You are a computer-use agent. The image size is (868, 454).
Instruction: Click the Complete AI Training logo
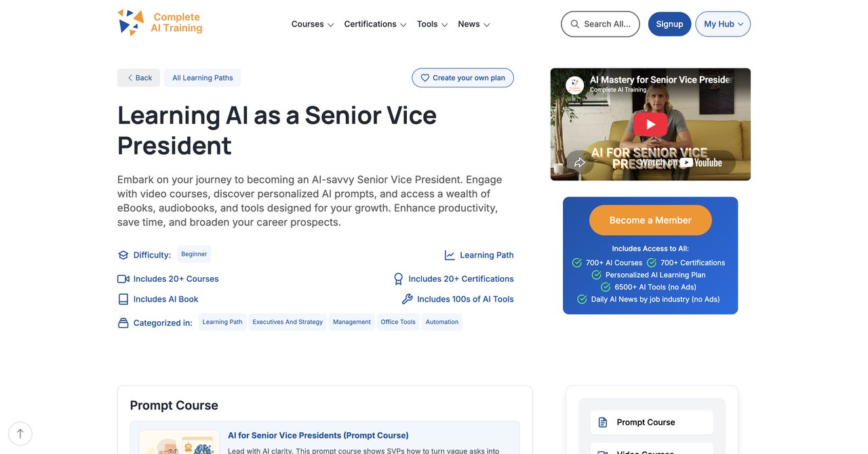point(160,22)
